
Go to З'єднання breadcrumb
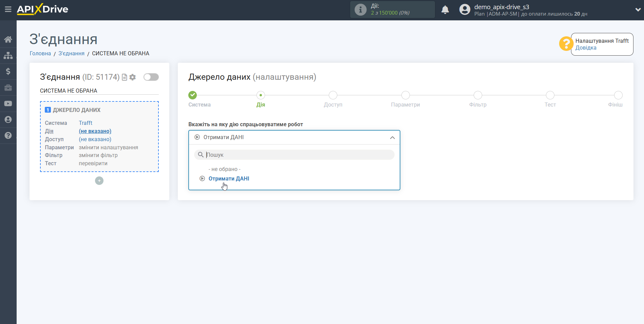[x=72, y=54]
